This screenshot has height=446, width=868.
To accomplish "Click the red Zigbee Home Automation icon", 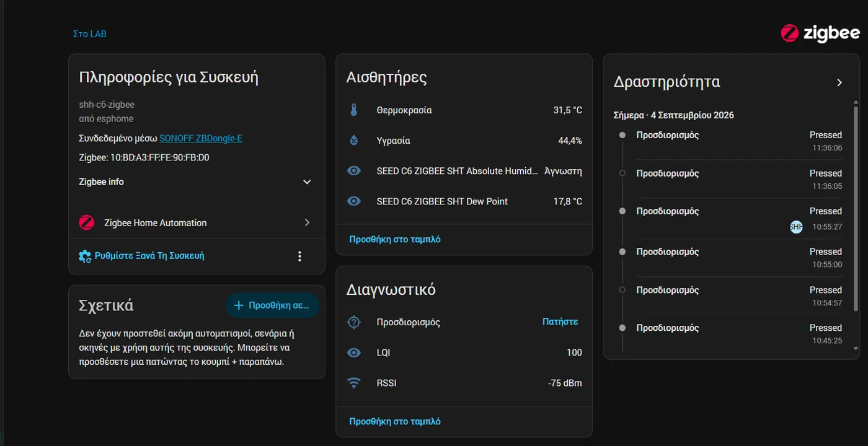I will click(x=87, y=222).
